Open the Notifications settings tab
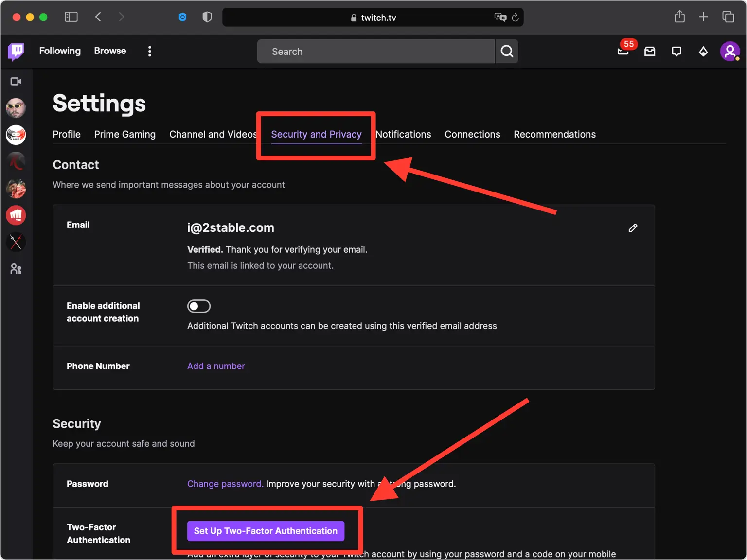Screen dimensions: 747x560 pyautogui.click(x=403, y=134)
